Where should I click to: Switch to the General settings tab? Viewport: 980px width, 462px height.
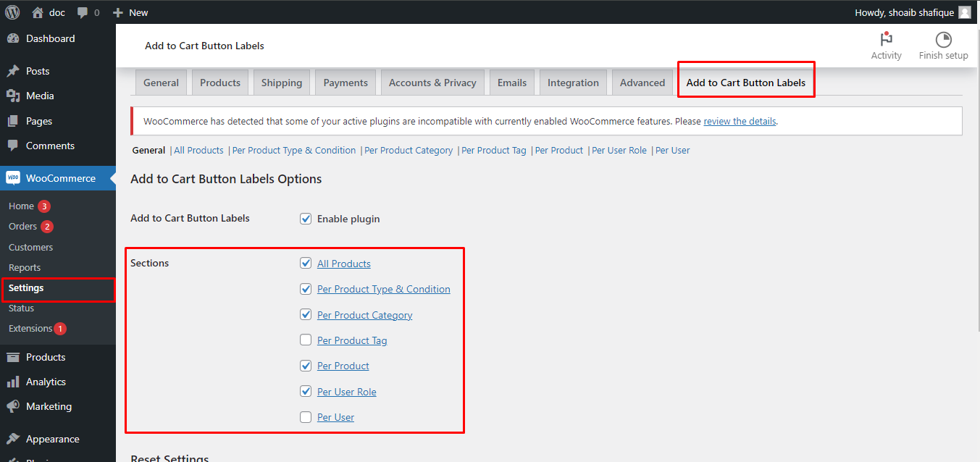pos(161,83)
